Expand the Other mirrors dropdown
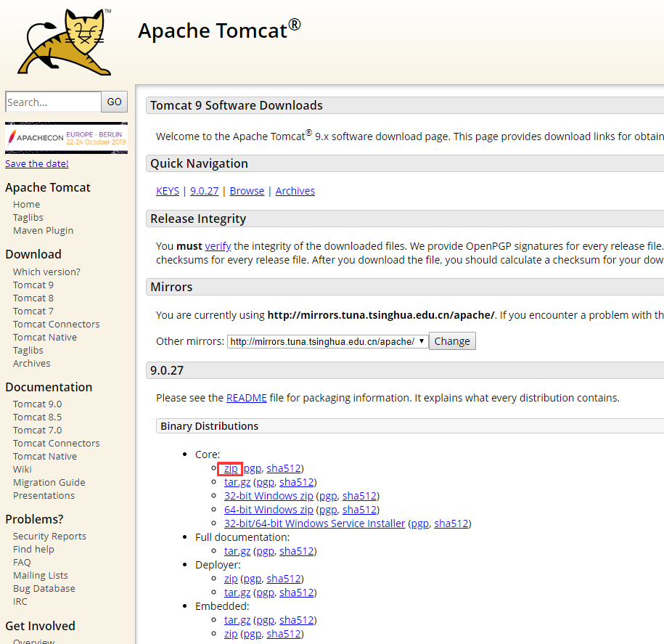664x644 pixels. tap(328, 341)
